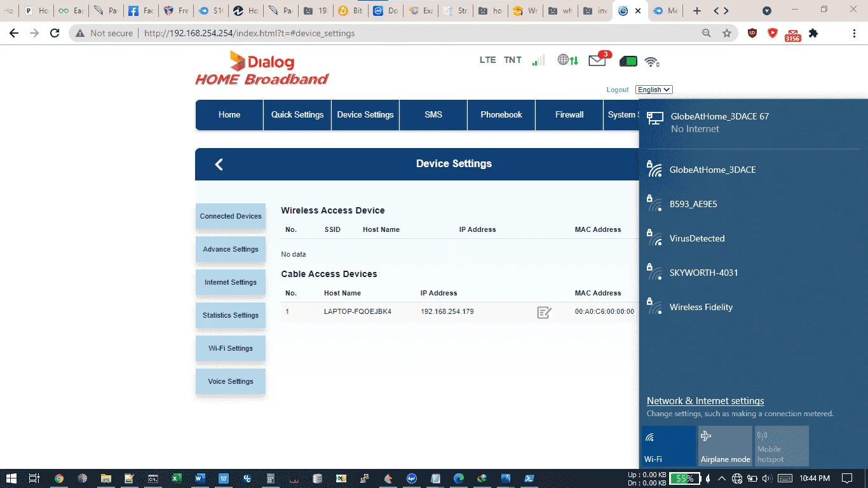Click the uBlock Origin shield extension
The height and width of the screenshot is (488, 868).
tap(752, 33)
